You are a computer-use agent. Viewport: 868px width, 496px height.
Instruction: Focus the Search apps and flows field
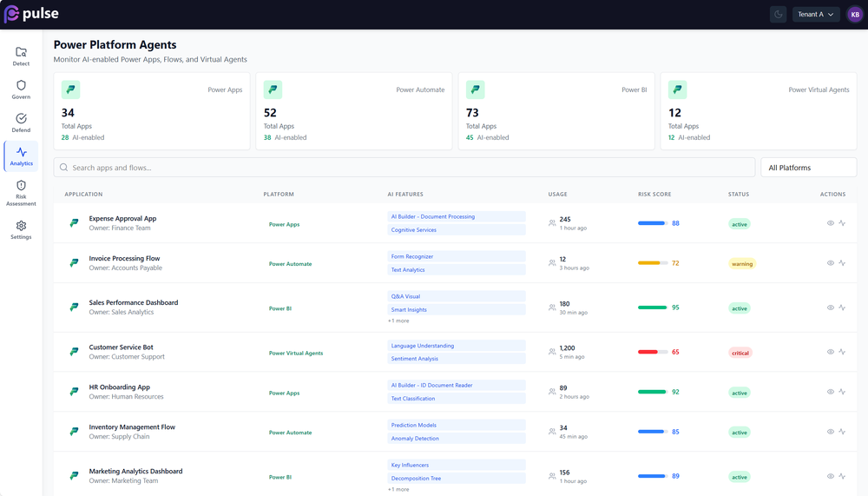click(x=404, y=168)
